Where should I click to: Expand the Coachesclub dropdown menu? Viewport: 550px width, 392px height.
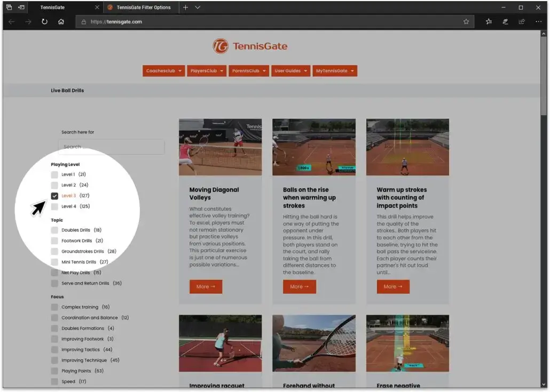coord(163,71)
